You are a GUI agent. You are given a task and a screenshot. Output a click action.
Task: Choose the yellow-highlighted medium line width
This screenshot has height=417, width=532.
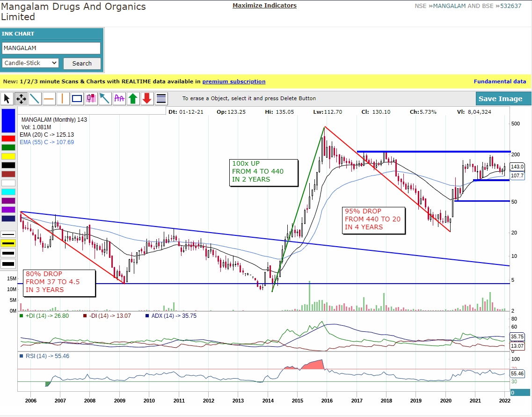point(8,244)
